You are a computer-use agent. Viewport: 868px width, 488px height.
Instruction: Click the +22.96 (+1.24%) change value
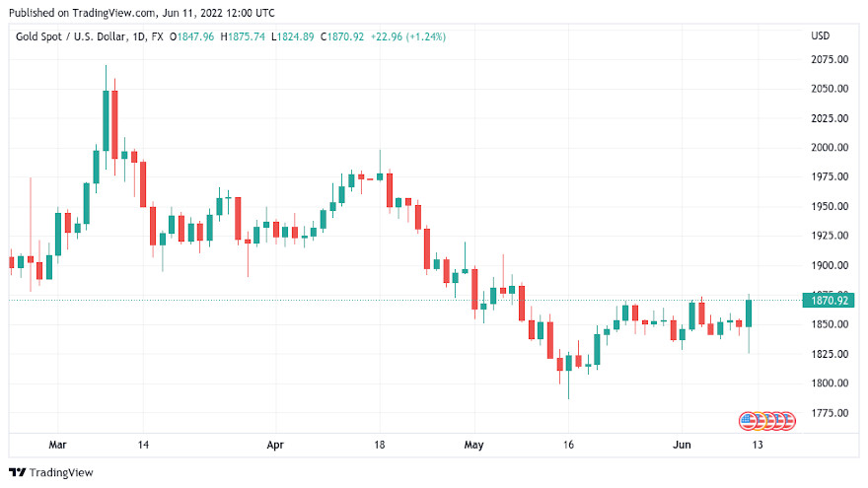[x=409, y=36]
